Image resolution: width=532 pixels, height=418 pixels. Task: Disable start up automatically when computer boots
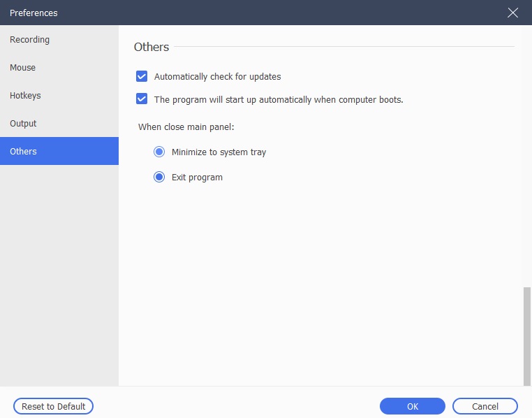pos(142,99)
